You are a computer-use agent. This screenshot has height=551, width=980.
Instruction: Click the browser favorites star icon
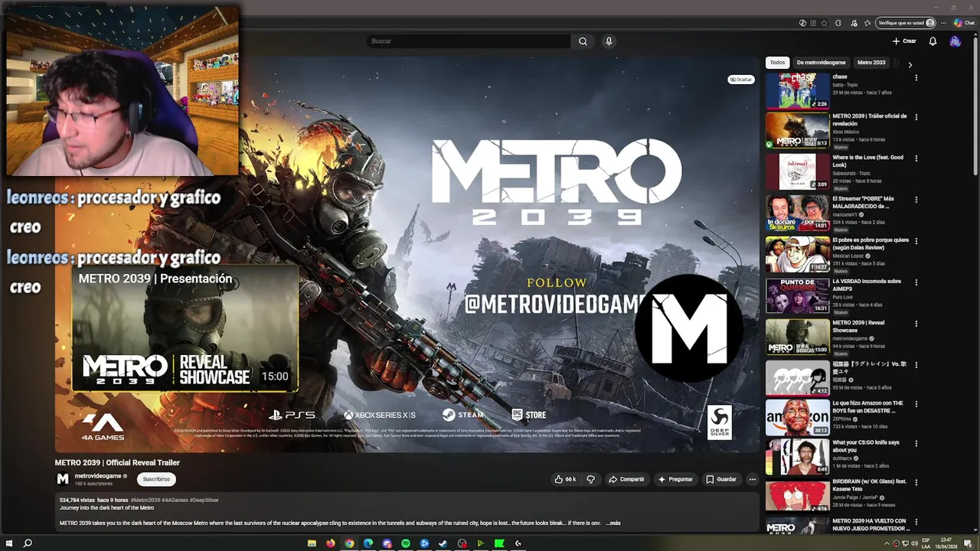click(824, 23)
